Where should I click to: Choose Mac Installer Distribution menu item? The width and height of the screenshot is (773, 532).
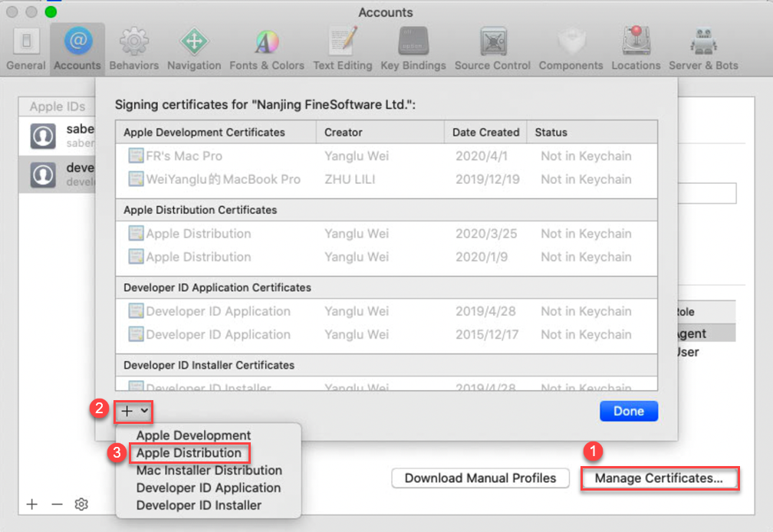(x=209, y=471)
